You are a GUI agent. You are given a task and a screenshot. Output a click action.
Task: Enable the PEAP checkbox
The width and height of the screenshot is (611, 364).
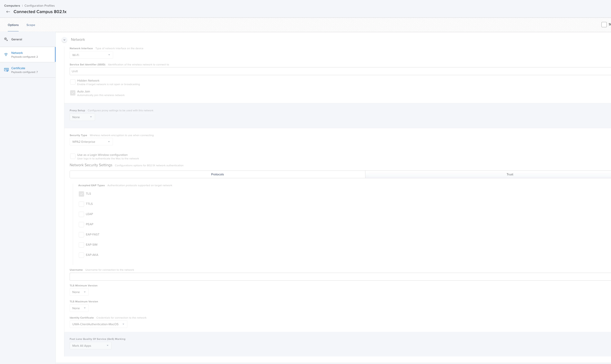(81, 224)
